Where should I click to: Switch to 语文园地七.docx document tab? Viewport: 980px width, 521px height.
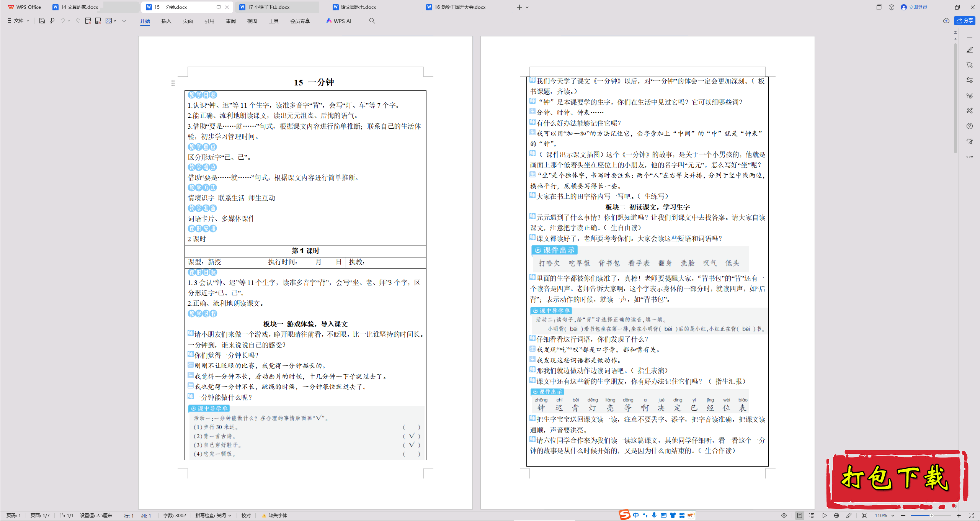click(354, 7)
